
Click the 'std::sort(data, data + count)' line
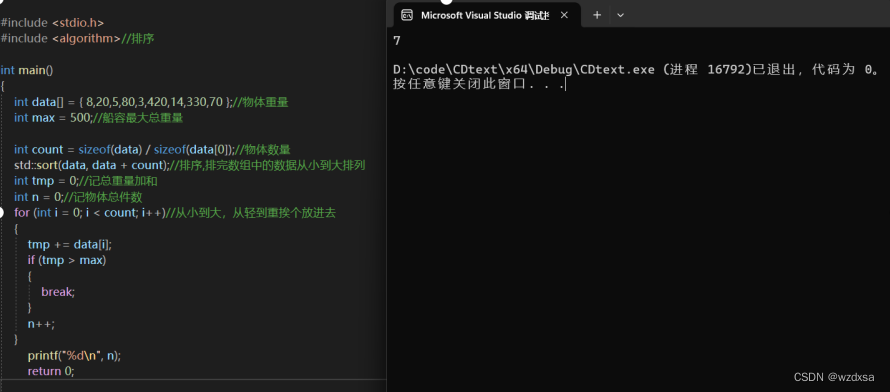click(190, 166)
